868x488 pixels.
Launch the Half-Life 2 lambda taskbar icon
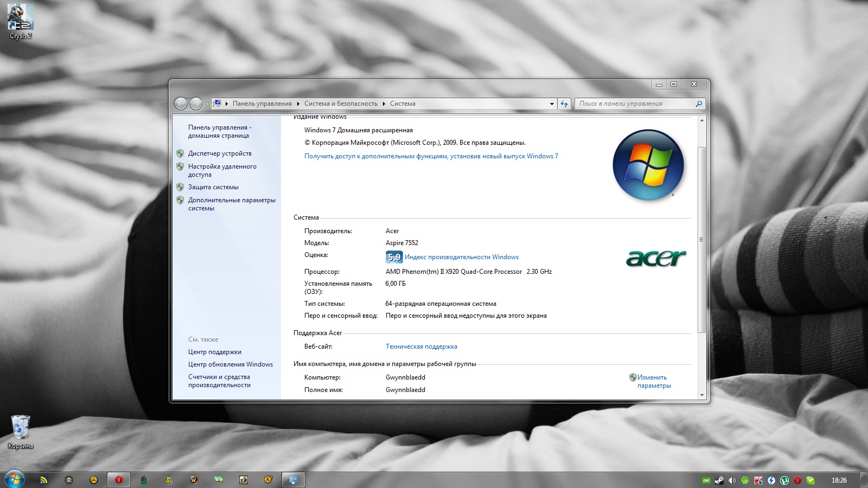(x=269, y=480)
